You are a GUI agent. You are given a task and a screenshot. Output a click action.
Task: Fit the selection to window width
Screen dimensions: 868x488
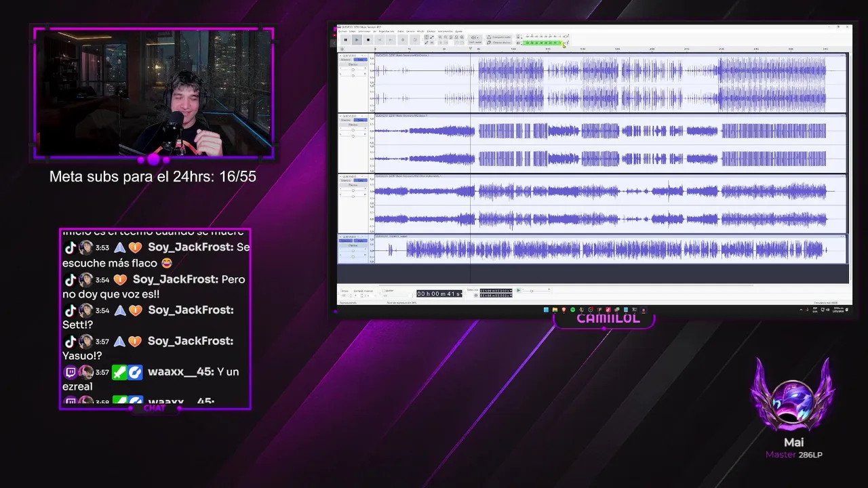pos(451,37)
